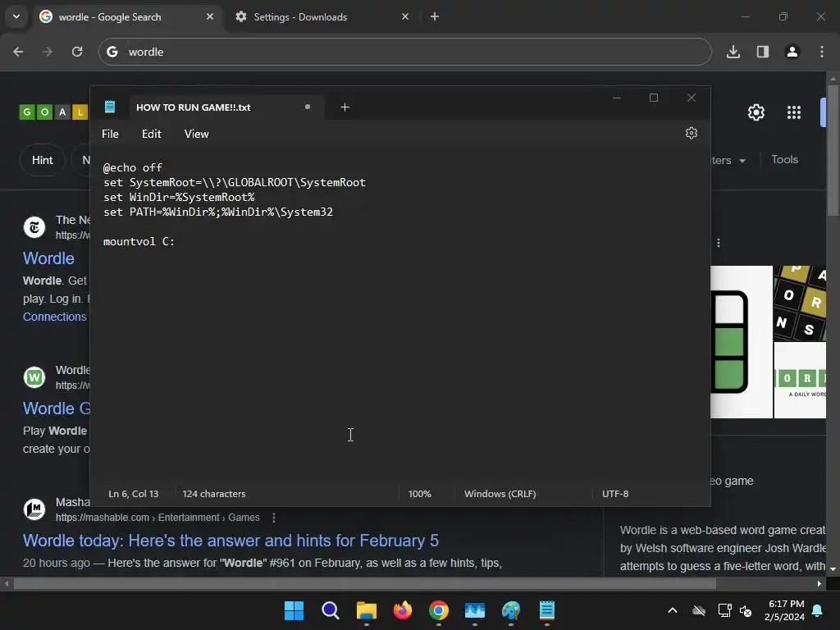Open Chrome three-dot menu
The height and width of the screenshot is (630, 840).
(822, 52)
